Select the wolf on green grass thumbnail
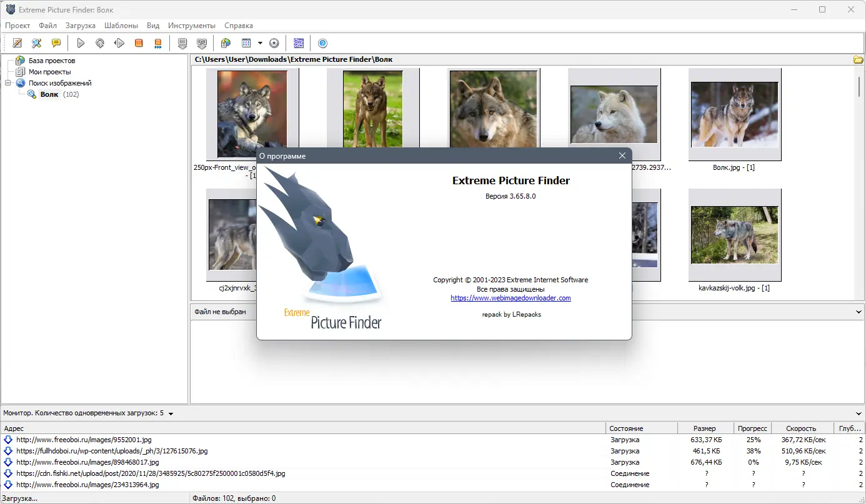 (372, 109)
